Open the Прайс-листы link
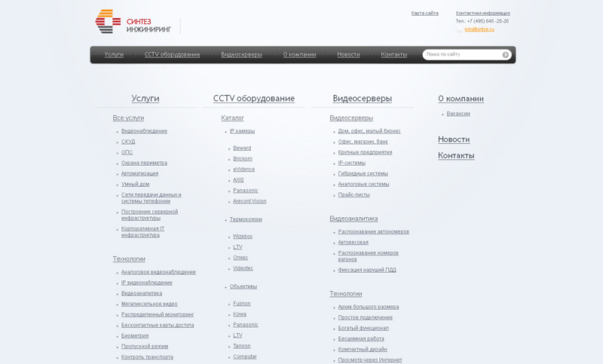This screenshot has height=364, width=603. pos(354,195)
